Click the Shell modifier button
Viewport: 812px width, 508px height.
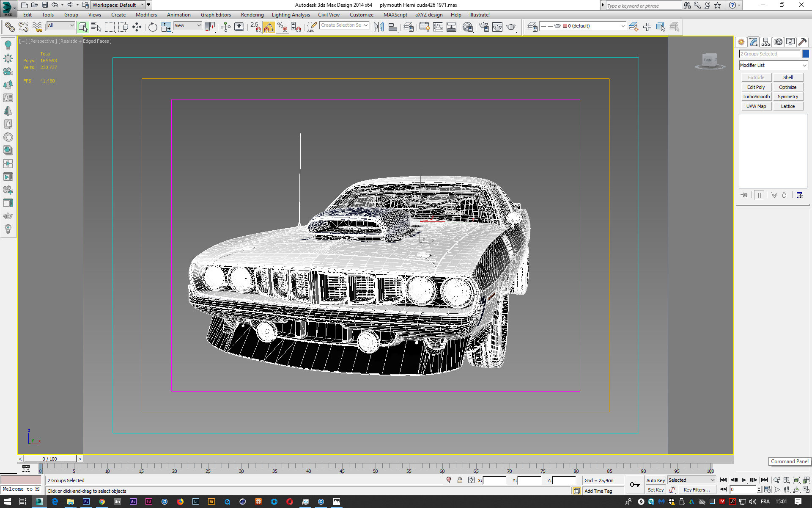pyautogui.click(x=788, y=77)
